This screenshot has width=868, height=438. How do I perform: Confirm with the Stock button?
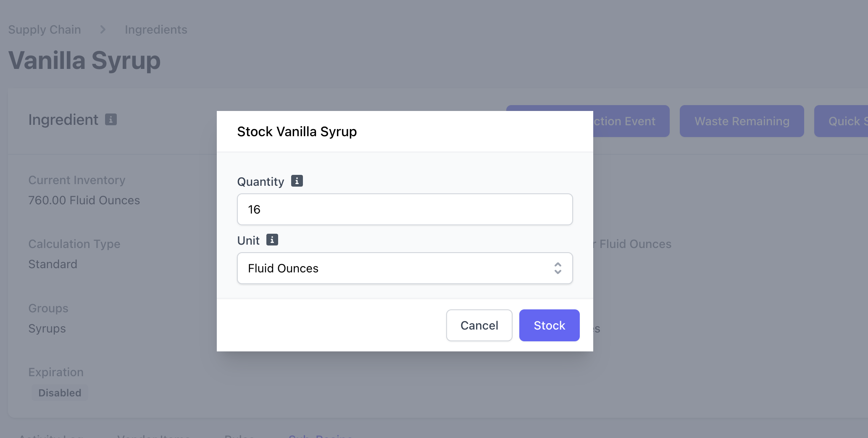tap(549, 325)
